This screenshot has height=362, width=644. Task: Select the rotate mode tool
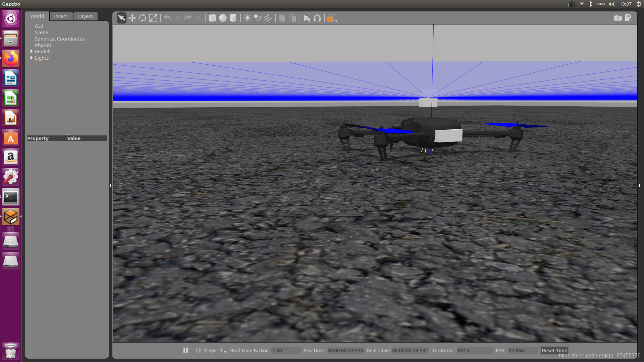click(143, 18)
